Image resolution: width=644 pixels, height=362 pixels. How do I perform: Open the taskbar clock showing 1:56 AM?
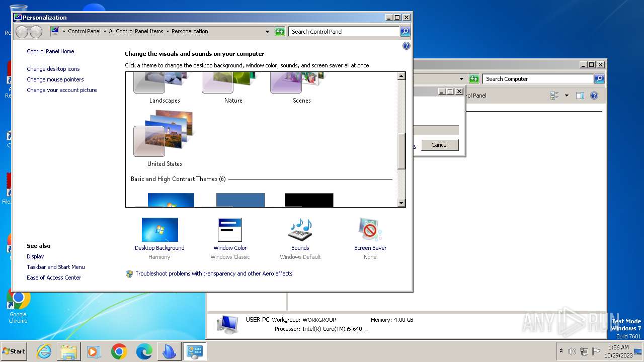coord(618,351)
